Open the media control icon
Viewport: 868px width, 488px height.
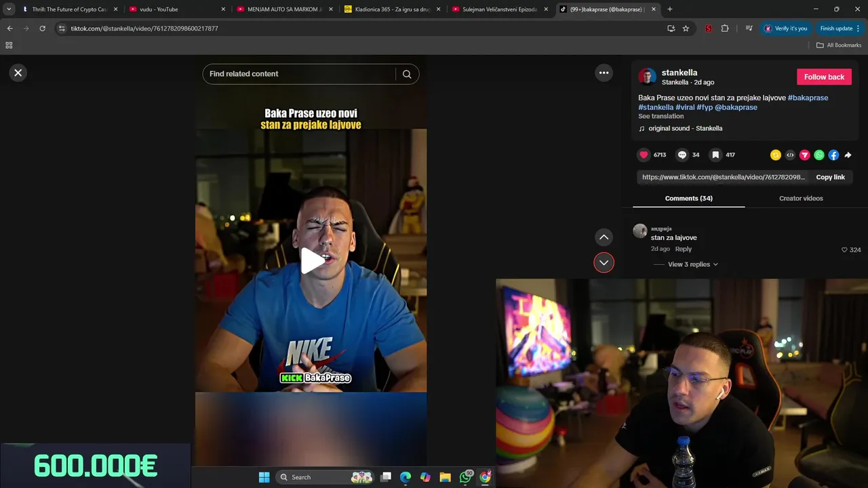click(749, 28)
